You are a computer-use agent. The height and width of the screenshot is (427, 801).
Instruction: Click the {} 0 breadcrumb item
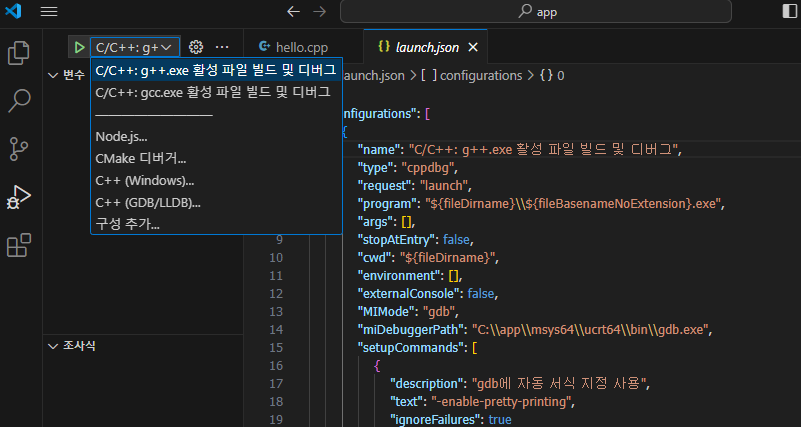pos(552,76)
